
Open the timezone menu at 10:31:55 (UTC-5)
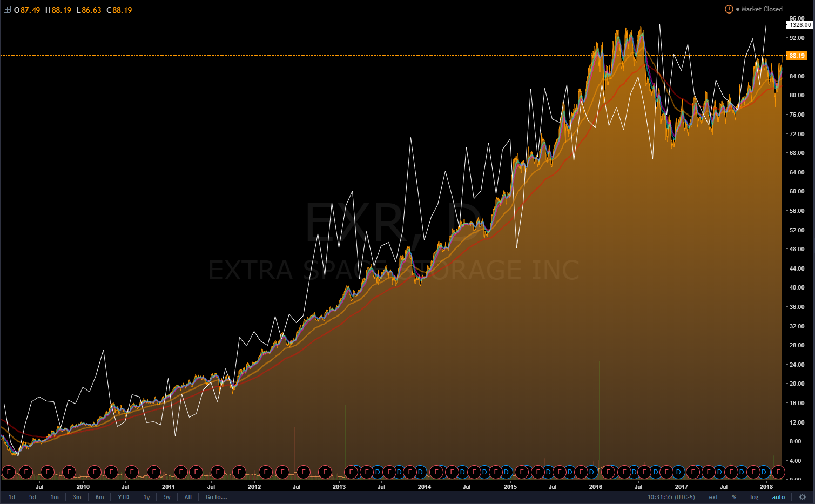click(671, 497)
